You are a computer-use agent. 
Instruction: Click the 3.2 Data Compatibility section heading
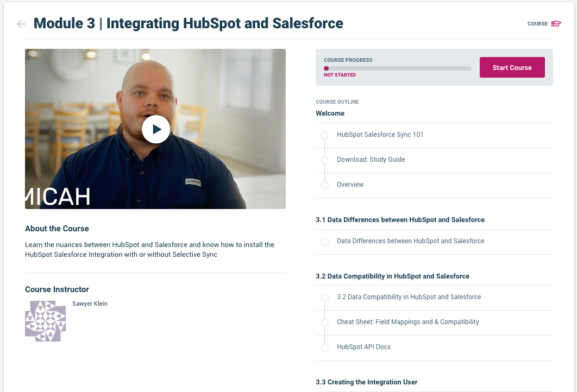click(x=392, y=276)
